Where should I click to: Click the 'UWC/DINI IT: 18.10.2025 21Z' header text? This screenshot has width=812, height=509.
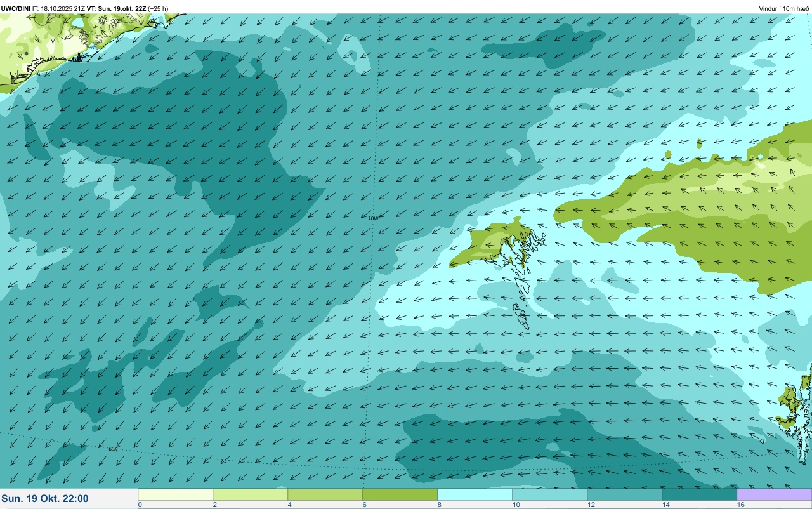pyautogui.click(x=43, y=8)
